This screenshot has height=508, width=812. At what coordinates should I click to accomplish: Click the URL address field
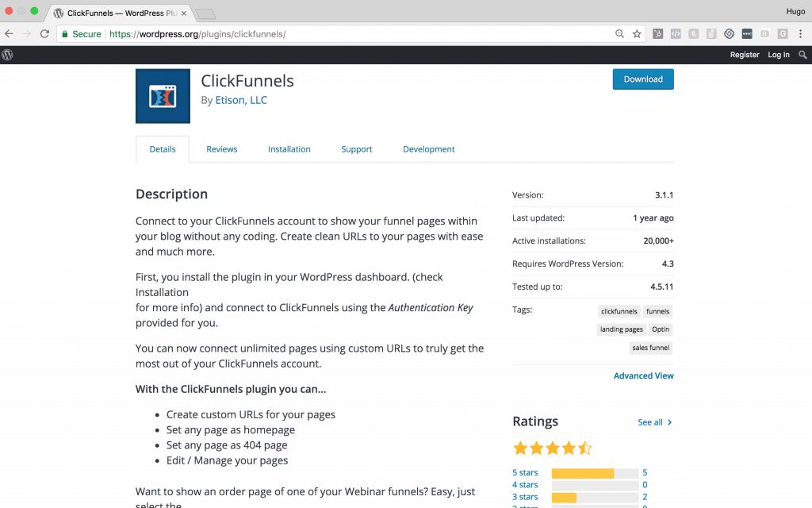[357, 34]
